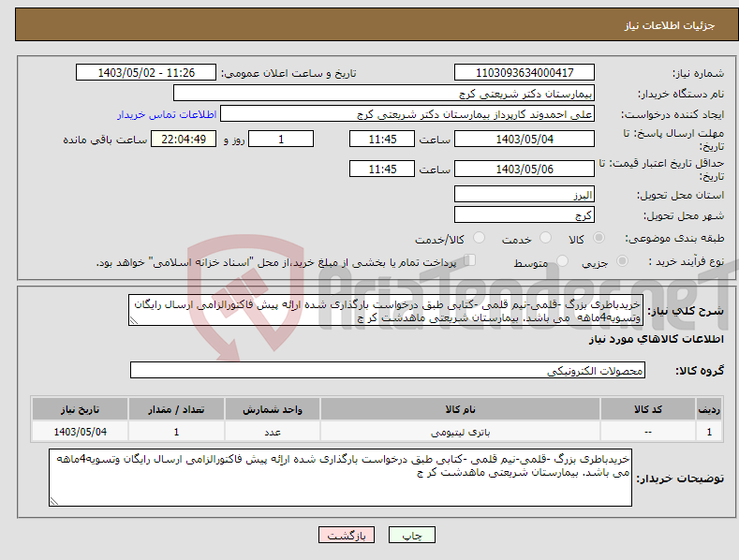
Task: Click the گروه کالا field محصولات الکترونیکی
Action: coord(388,371)
